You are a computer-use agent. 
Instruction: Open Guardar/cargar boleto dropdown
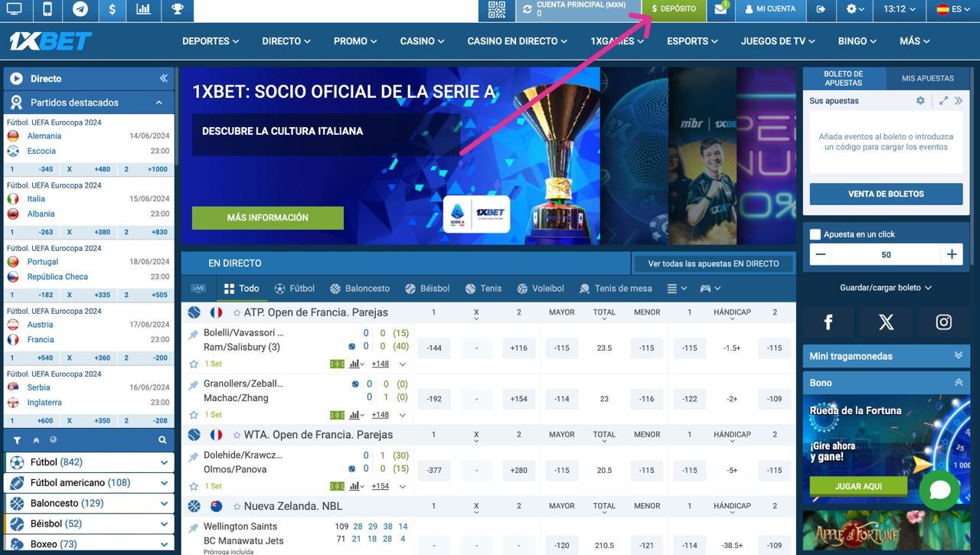coord(886,288)
